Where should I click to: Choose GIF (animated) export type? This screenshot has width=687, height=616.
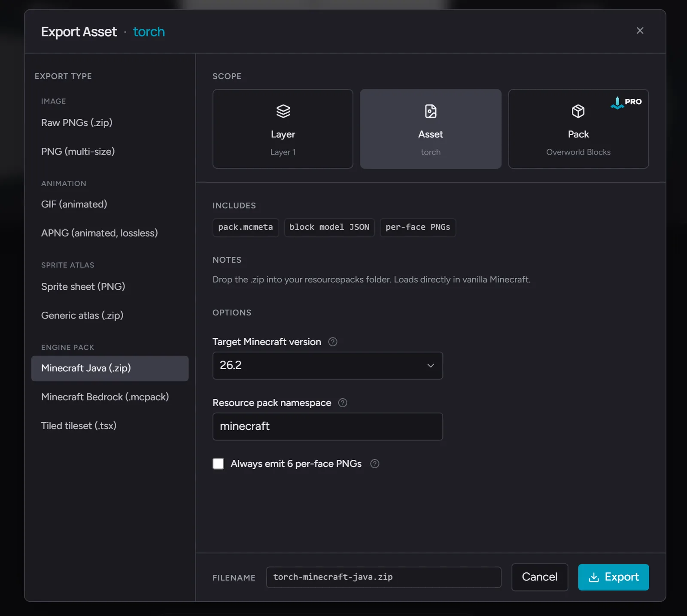click(110, 204)
